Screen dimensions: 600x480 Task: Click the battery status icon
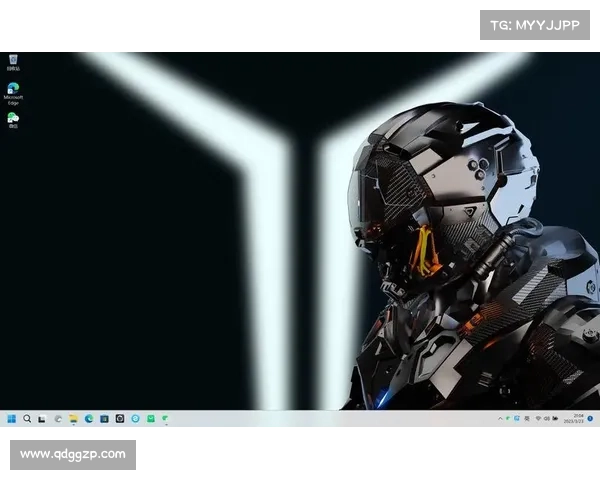[x=555, y=418]
